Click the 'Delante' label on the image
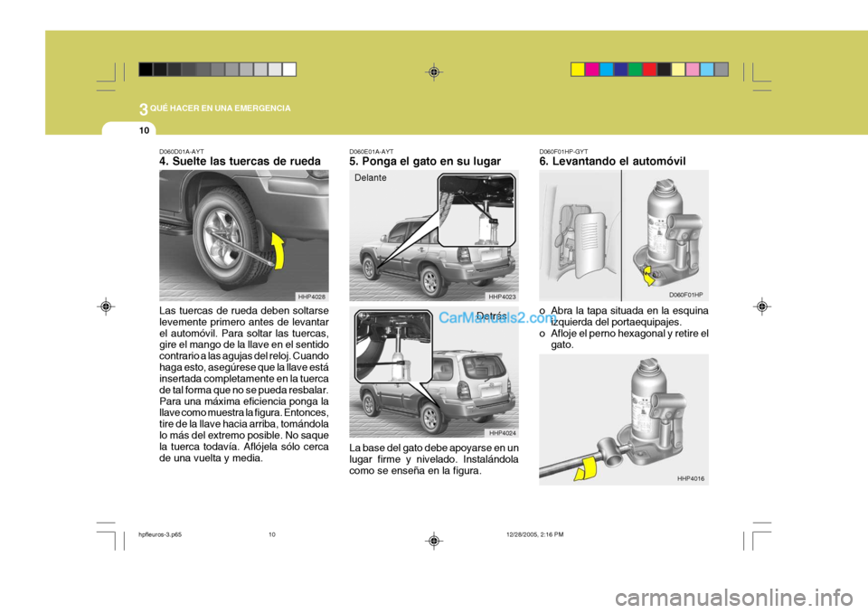 click(371, 178)
